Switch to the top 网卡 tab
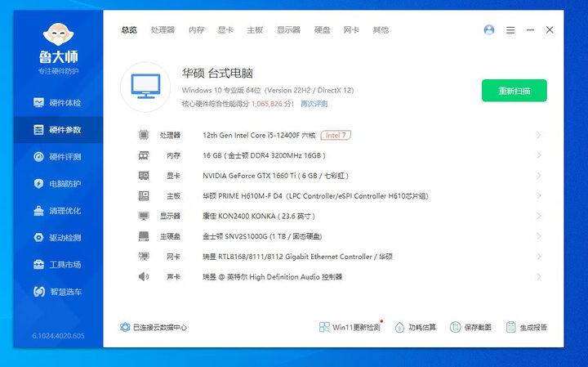 click(x=351, y=30)
